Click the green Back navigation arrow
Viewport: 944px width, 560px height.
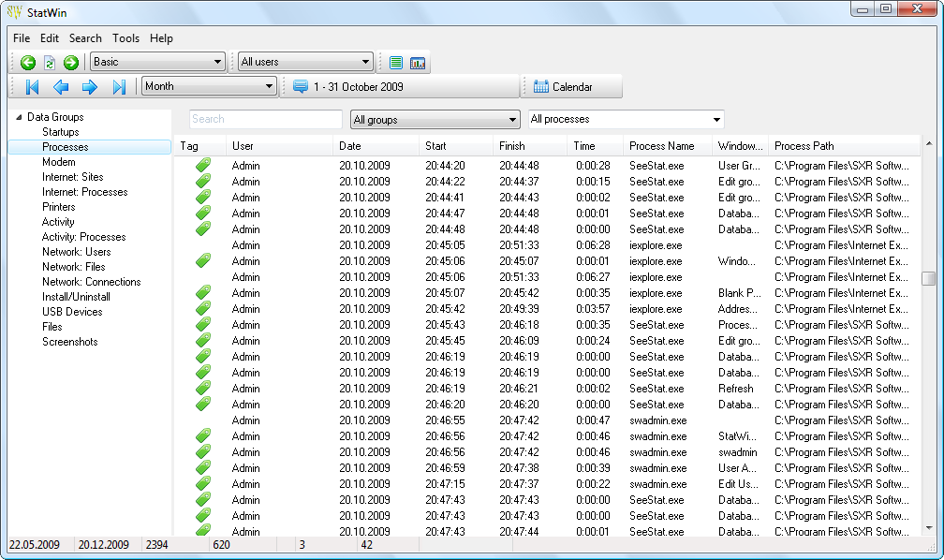[x=27, y=62]
